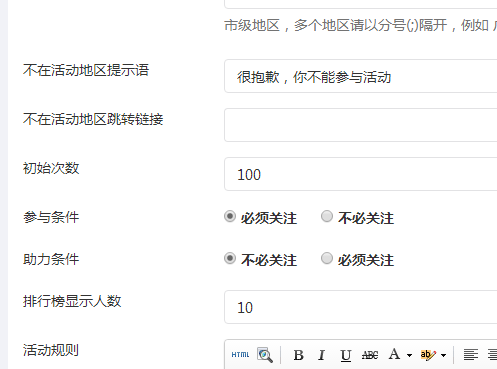This screenshot has width=497, height=369.
Task: Select 必须关注 for 助力条件
Action: [x=327, y=258]
